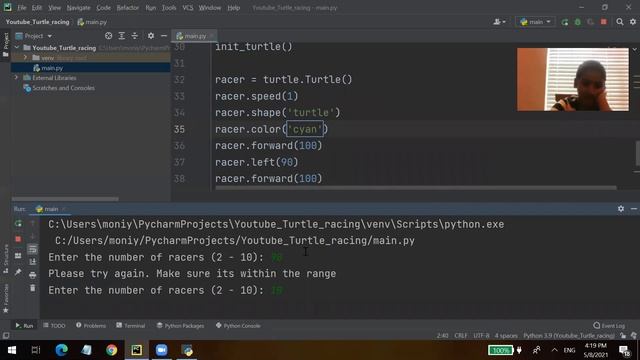Open the Refactor menu

pos(127,8)
